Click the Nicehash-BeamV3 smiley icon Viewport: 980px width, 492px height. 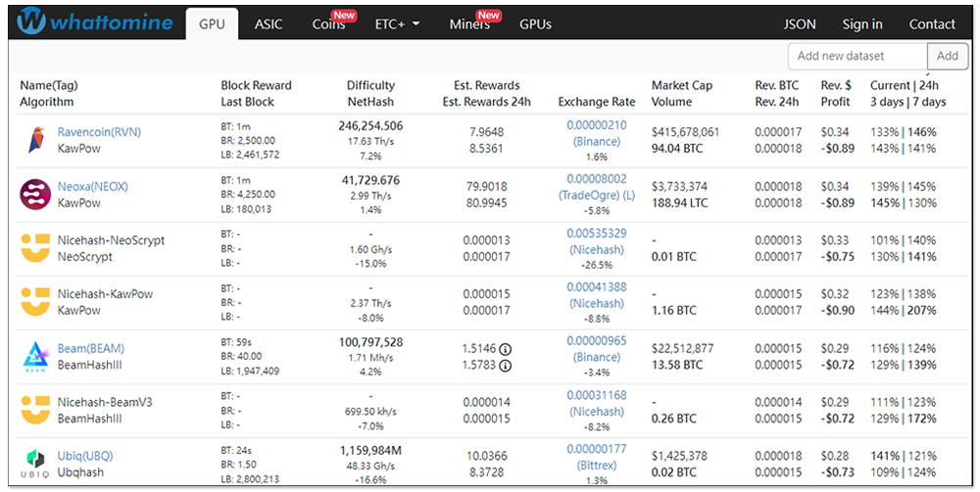35,410
